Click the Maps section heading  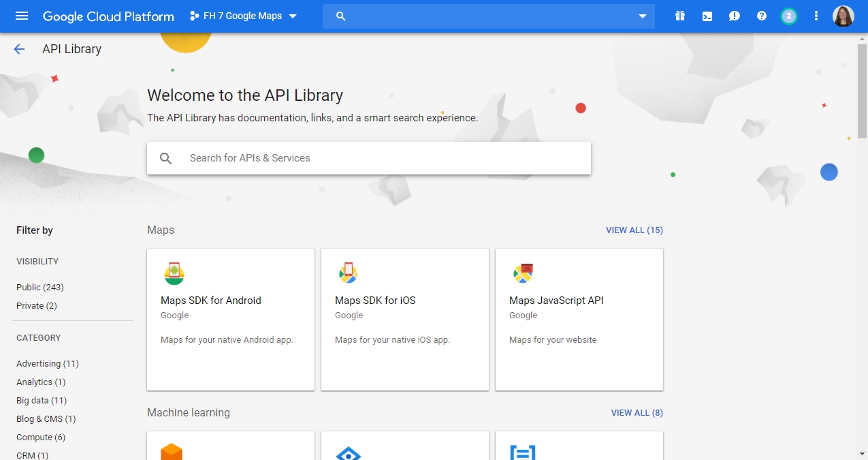click(x=161, y=230)
